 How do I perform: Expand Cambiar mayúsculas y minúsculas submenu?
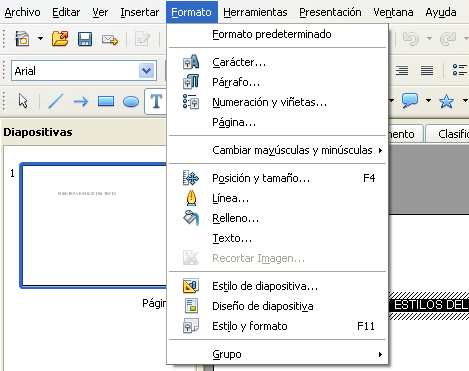pos(277,150)
